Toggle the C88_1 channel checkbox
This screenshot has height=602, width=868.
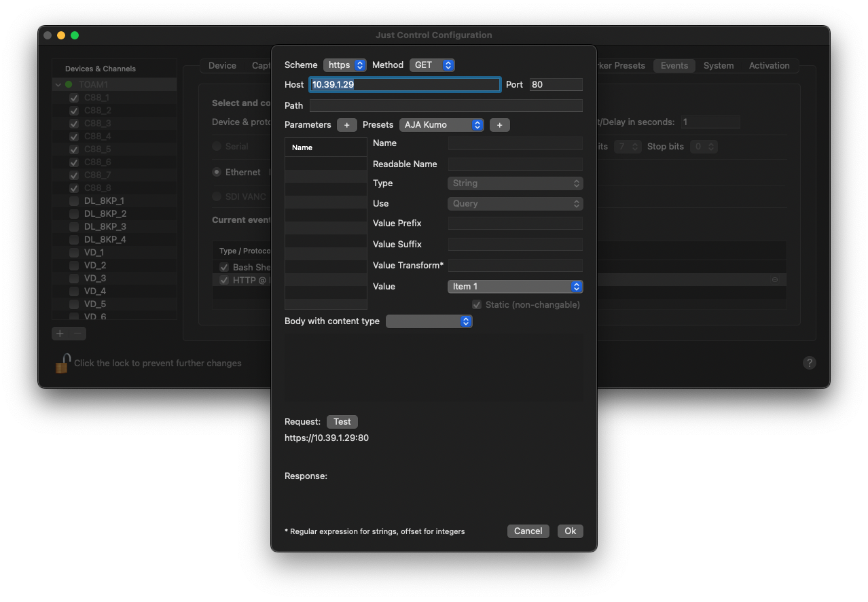(x=74, y=98)
